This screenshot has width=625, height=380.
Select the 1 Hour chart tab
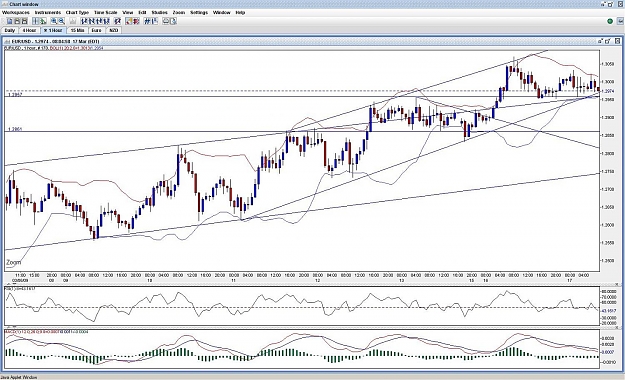53,30
